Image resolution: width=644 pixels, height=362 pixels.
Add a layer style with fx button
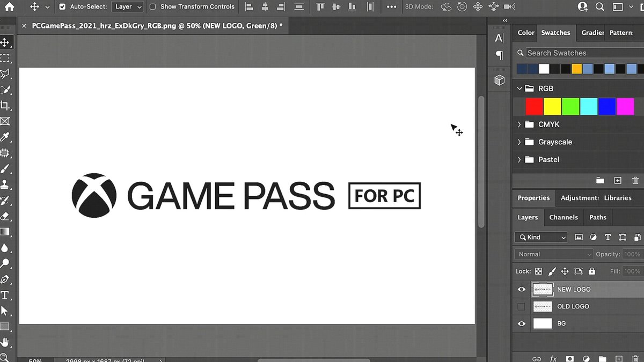coord(553,358)
